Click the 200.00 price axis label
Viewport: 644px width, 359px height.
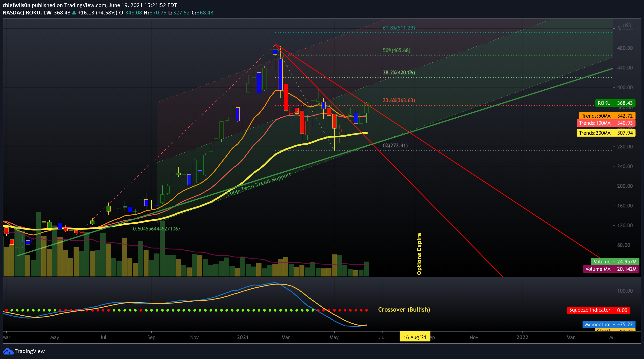(x=625, y=186)
